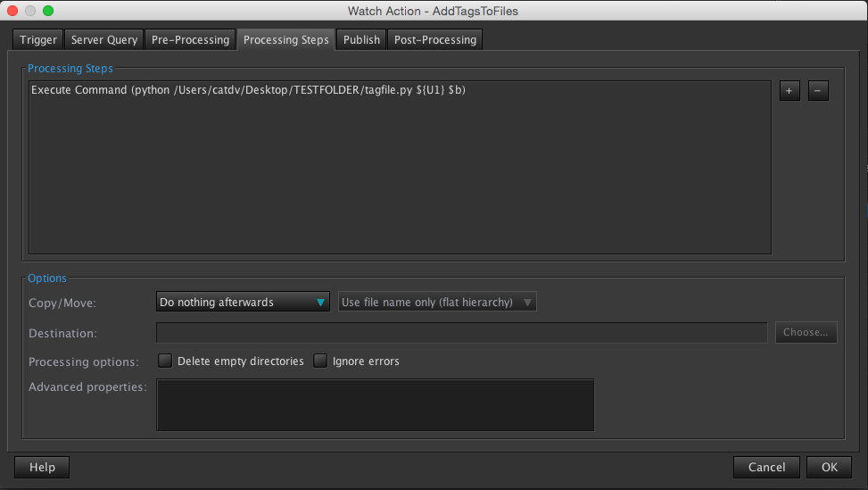The height and width of the screenshot is (490, 868).
Task: Go to the Pre-Processing tab
Action: click(190, 39)
